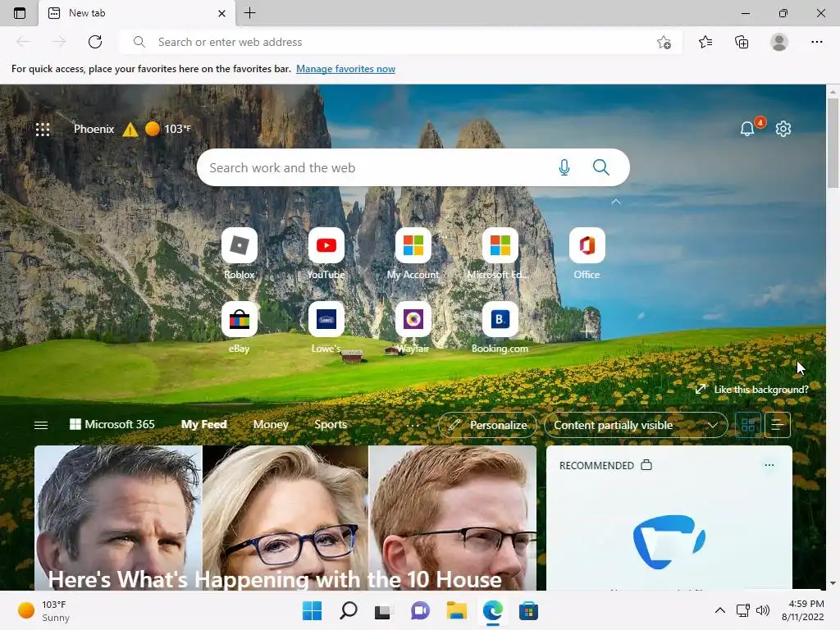Click the Personalize button
Viewport: 840px width, 630px height.
coord(487,425)
